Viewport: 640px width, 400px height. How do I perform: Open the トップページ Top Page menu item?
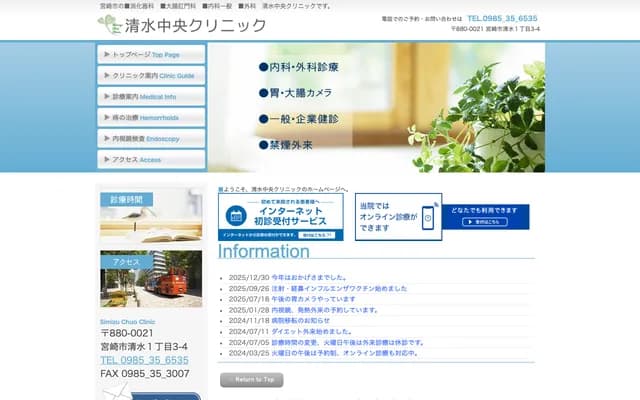tap(151, 54)
